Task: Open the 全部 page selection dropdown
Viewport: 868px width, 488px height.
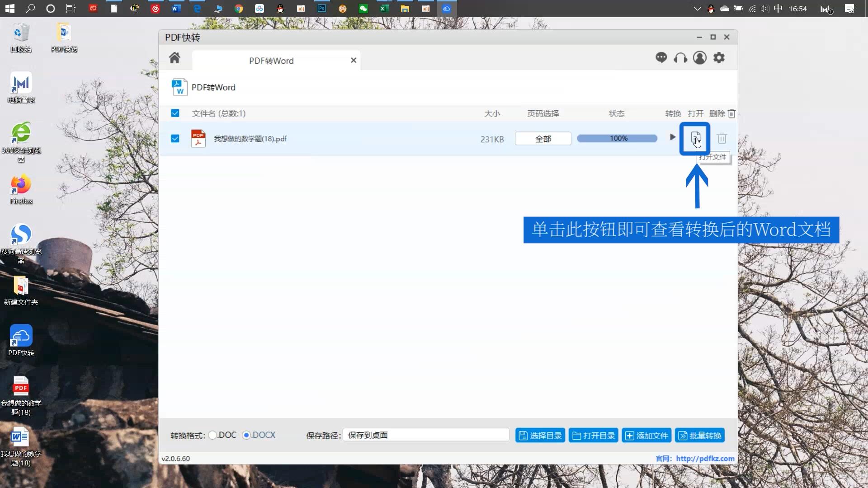Action: click(x=542, y=139)
